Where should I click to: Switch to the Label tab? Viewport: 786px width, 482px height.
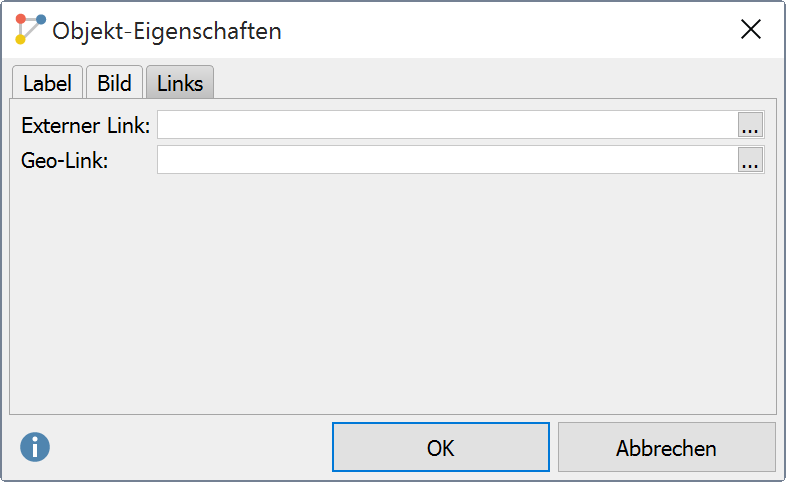[47, 83]
